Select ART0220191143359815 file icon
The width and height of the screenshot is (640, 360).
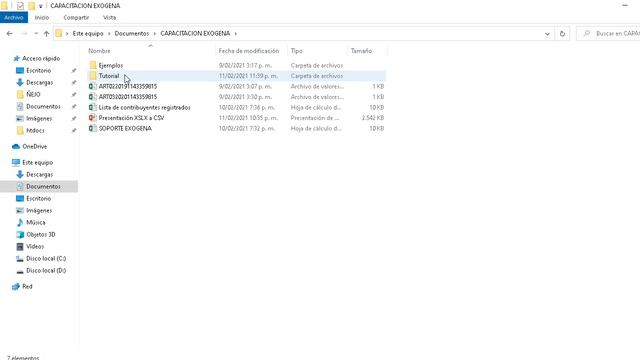(x=93, y=87)
